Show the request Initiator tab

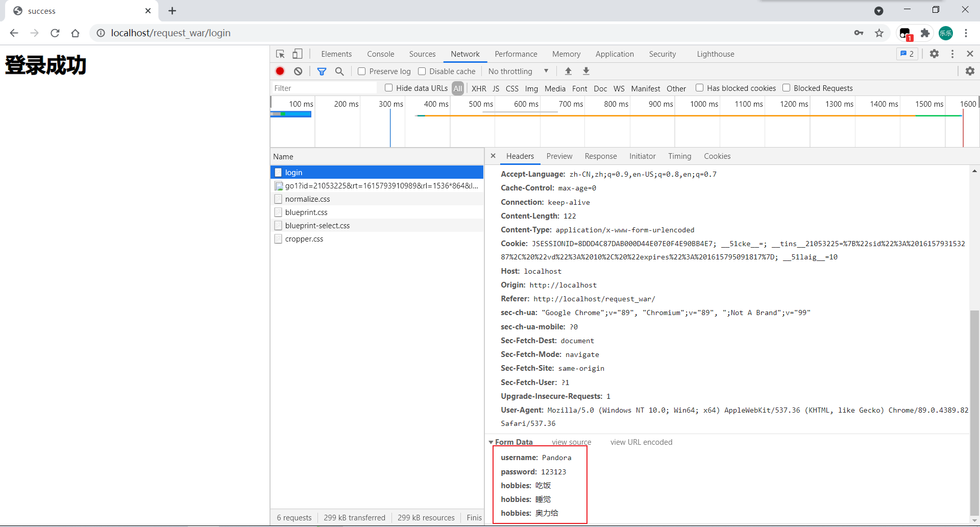tap(643, 156)
